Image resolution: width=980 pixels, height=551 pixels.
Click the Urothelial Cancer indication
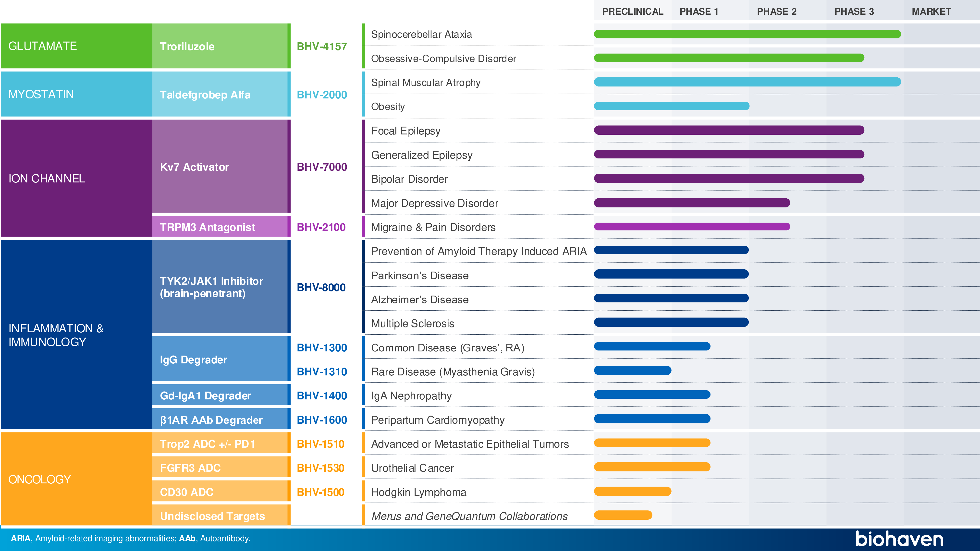[x=412, y=468]
